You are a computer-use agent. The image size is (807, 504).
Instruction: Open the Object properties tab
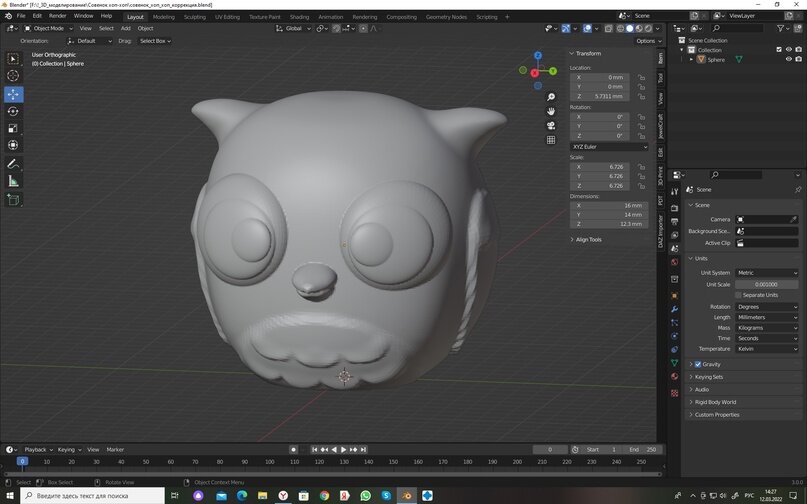[x=675, y=296]
